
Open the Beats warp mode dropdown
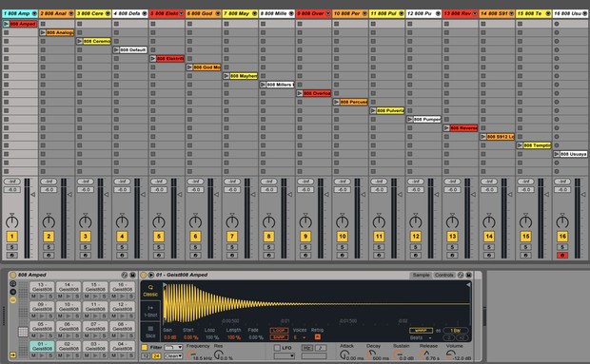point(421,337)
